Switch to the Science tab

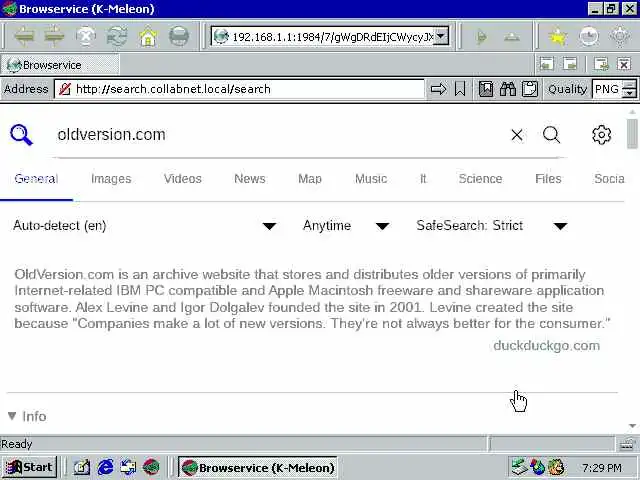[x=480, y=179]
